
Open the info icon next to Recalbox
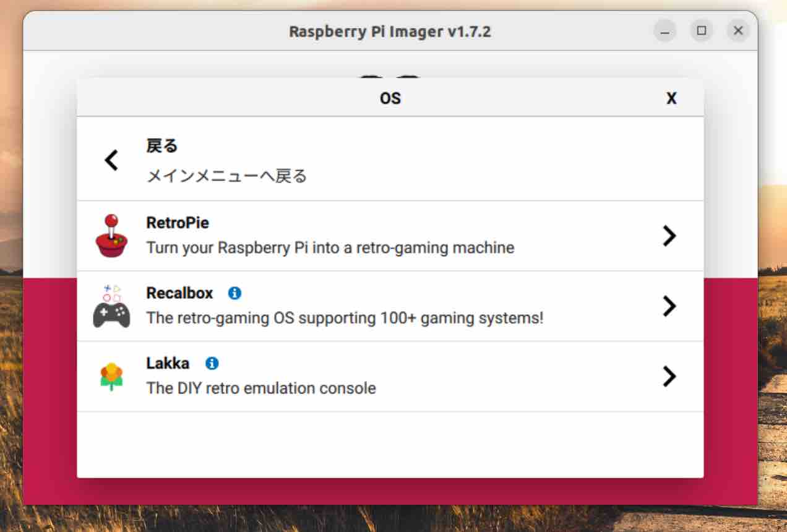click(234, 293)
